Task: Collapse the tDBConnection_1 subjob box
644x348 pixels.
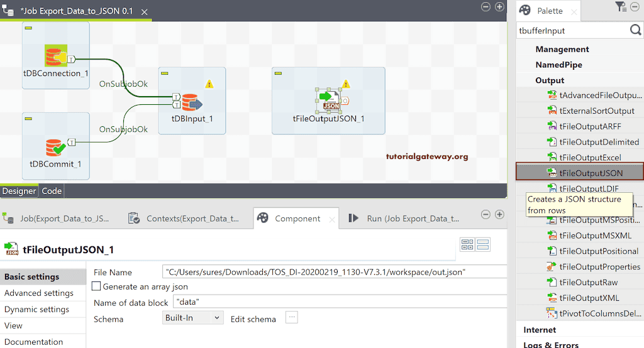Action: pos(28,28)
